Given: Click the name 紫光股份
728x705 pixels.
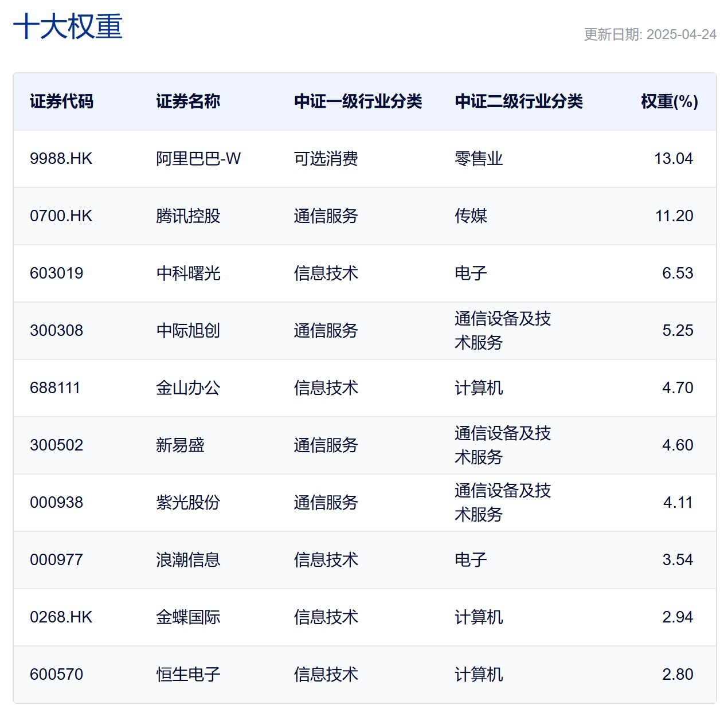Looking at the screenshot, I should pyautogui.click(x=188, y=503).
